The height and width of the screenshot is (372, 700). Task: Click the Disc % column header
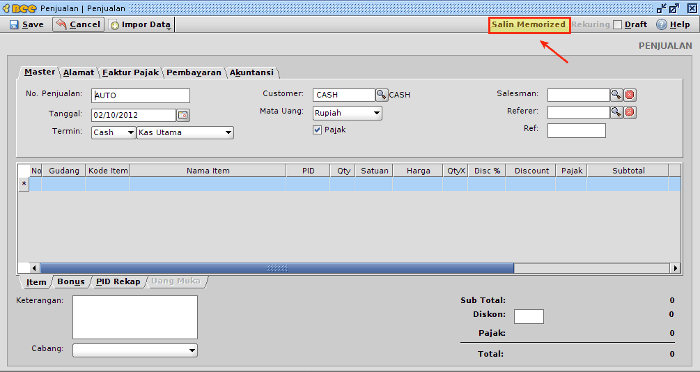point(487,171)
